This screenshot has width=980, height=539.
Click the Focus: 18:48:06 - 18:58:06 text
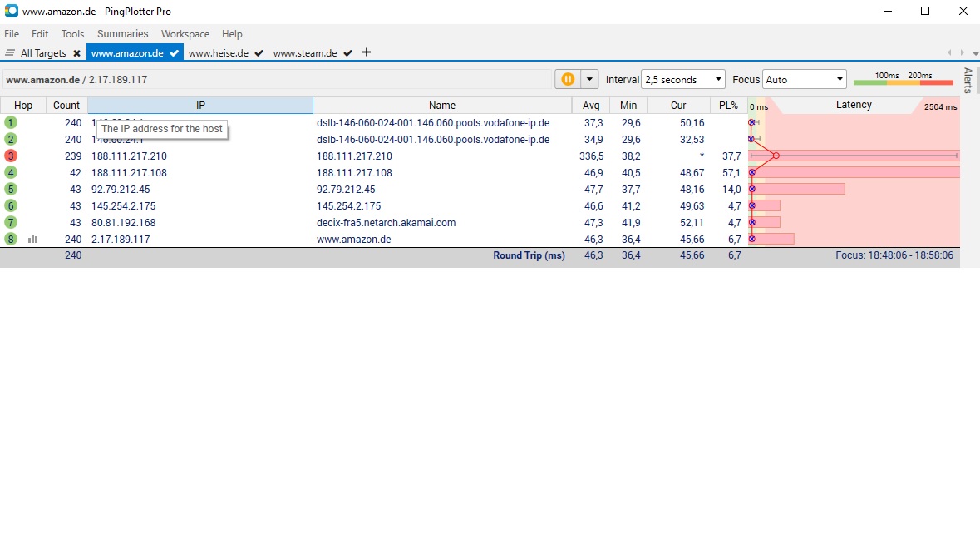[x=894, y=255]
